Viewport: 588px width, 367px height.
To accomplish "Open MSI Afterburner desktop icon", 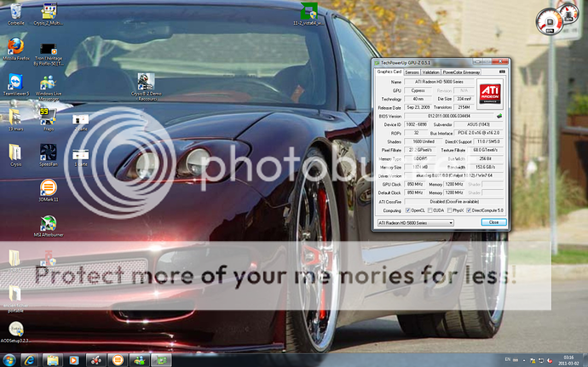I will click(49, 221).
